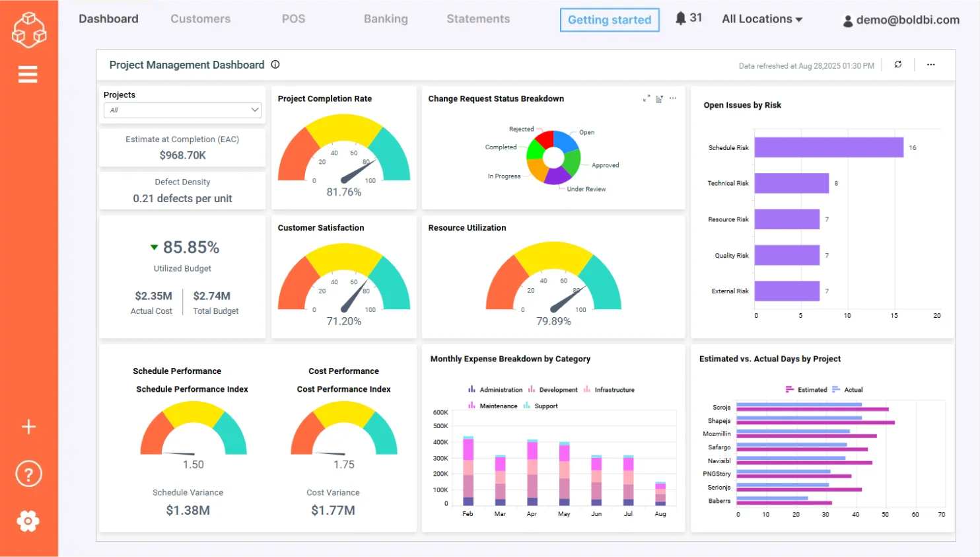This screenshot has width=980, height=557.
Task: Open the demo@boldbi.com account menu
Action: [x=902, y=20]
